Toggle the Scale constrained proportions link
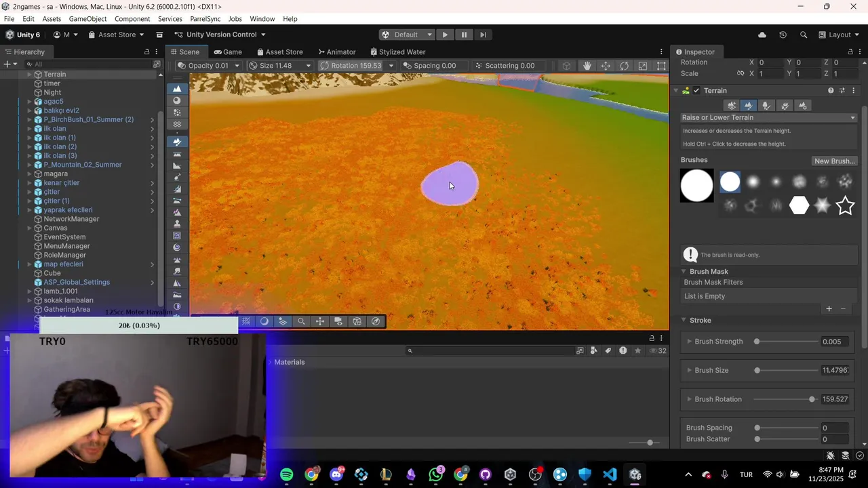868x488 pixels. pos(741,73)
